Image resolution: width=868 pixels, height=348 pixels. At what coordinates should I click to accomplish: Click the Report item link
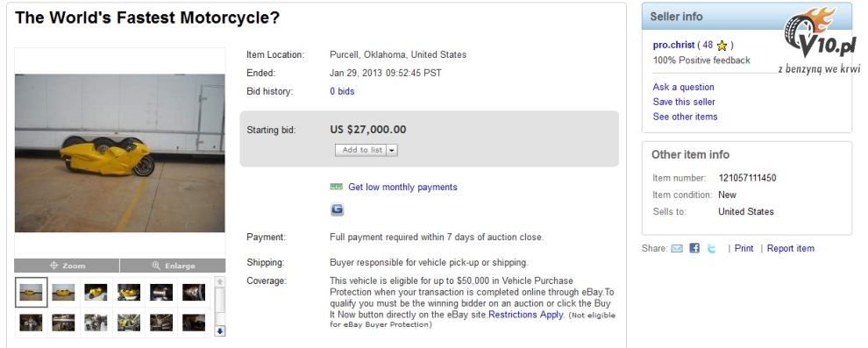pos(791,248)
